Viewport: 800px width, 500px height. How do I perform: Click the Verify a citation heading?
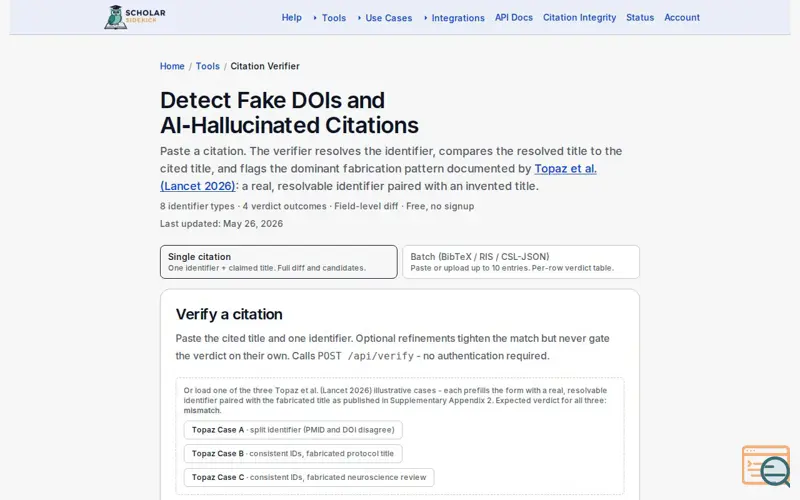coord(229,314)
